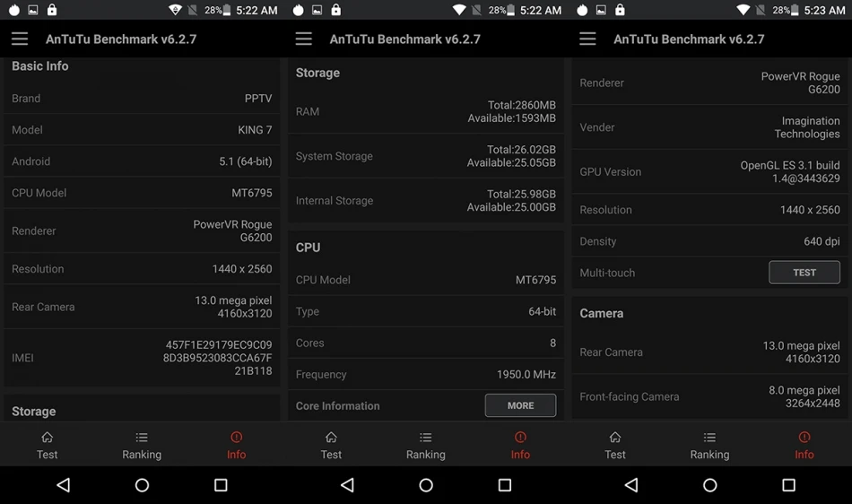Tap recent apps square in middle screen
Viewport: 852px width, 504px height.
pos(505,485)
